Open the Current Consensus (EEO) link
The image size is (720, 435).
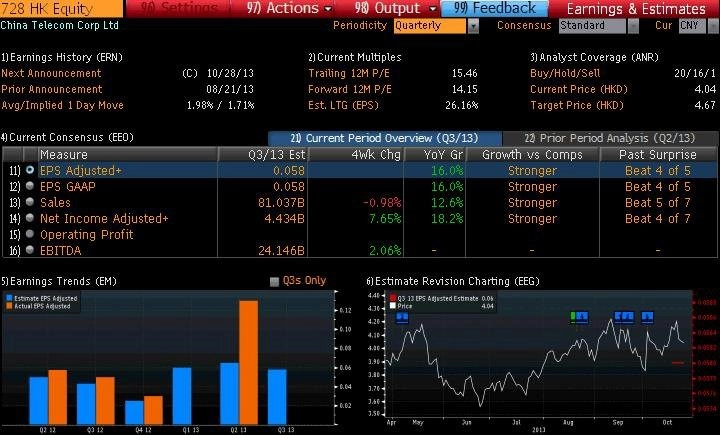(67, 137)
